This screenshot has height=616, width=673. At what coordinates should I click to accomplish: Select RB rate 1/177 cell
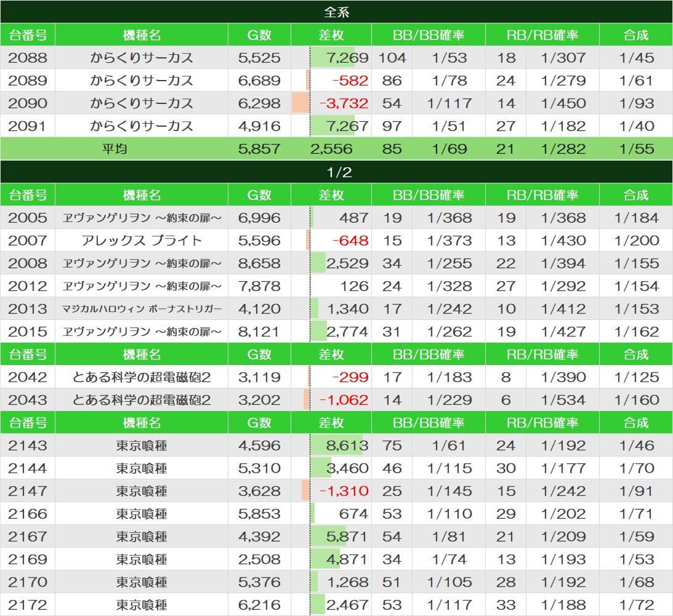(563, 468)
